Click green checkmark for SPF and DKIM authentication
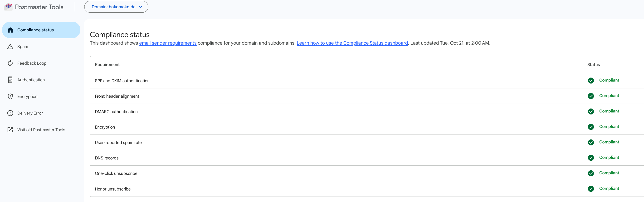This screenshot has height=202, width=644. (591, 80)
